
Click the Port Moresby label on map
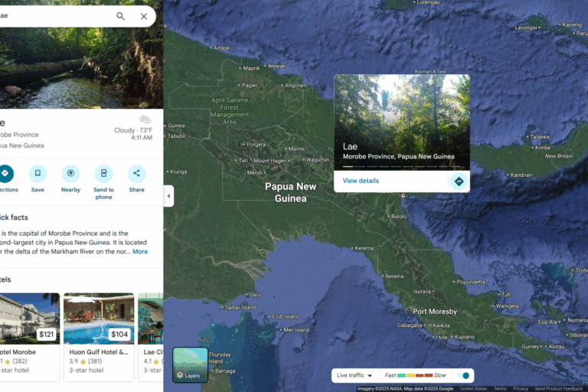tap(435, 312)
